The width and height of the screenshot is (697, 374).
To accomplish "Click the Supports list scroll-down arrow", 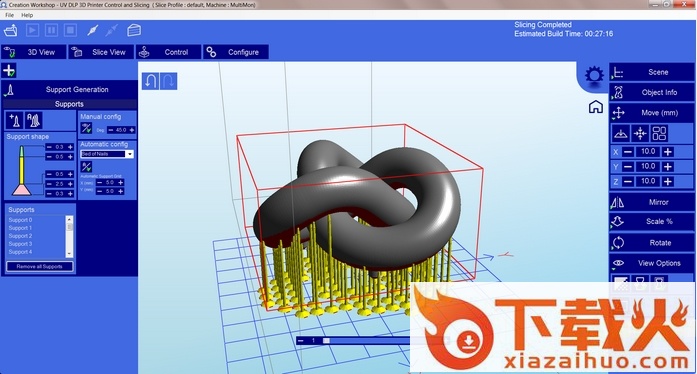I will (x=69, y=253).
